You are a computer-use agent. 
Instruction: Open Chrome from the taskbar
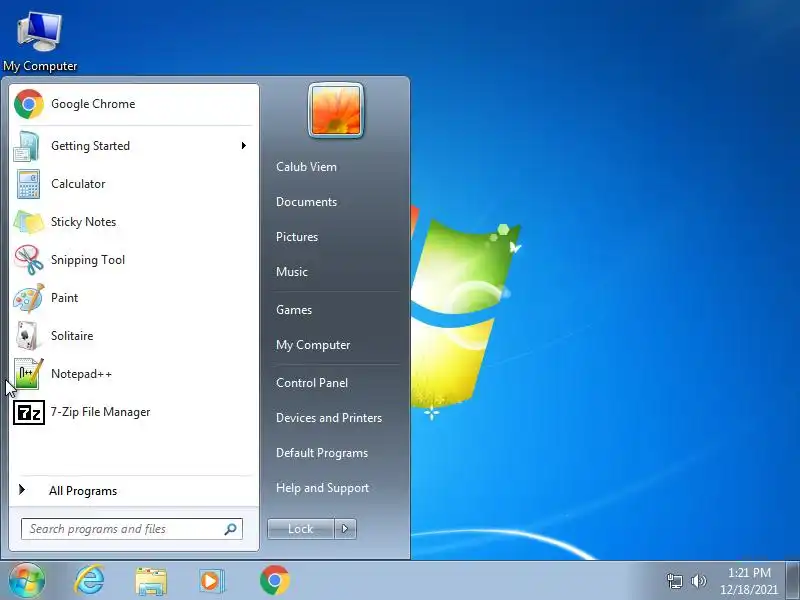coord(274,581)
